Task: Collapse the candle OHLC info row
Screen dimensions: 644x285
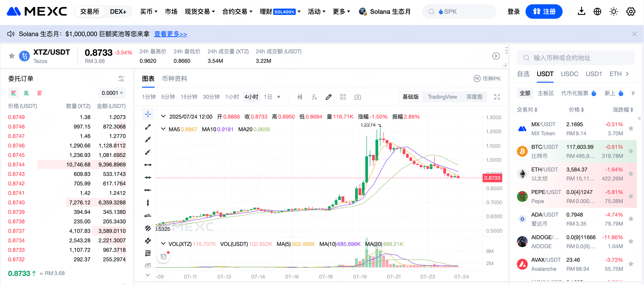Action: click(x=163, y=116)
